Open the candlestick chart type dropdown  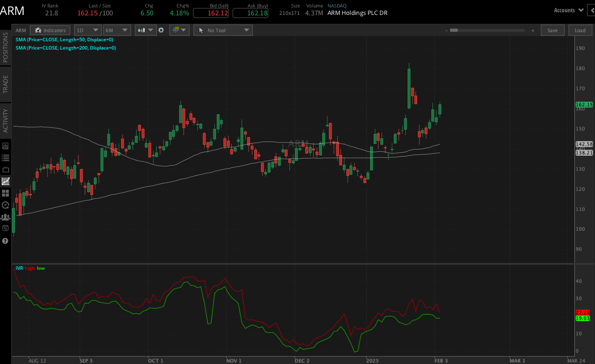pyautogui.click(x=146, y=30)
